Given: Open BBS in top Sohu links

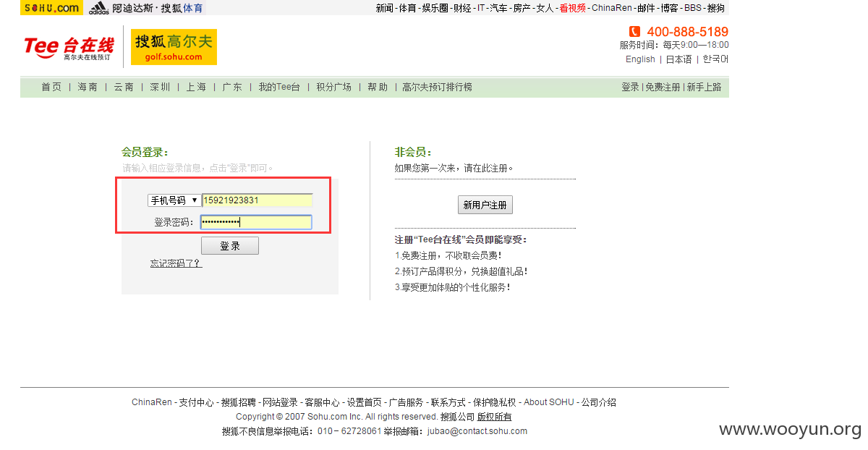Looking at the screenshot, I should pos(693,8).
